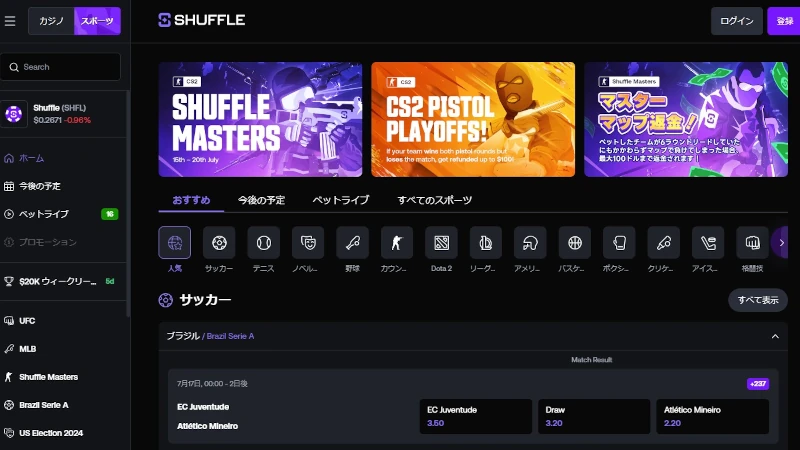Select the tennis (テニス) sport icon
This screenshot has height=450, width=800.
264,242
